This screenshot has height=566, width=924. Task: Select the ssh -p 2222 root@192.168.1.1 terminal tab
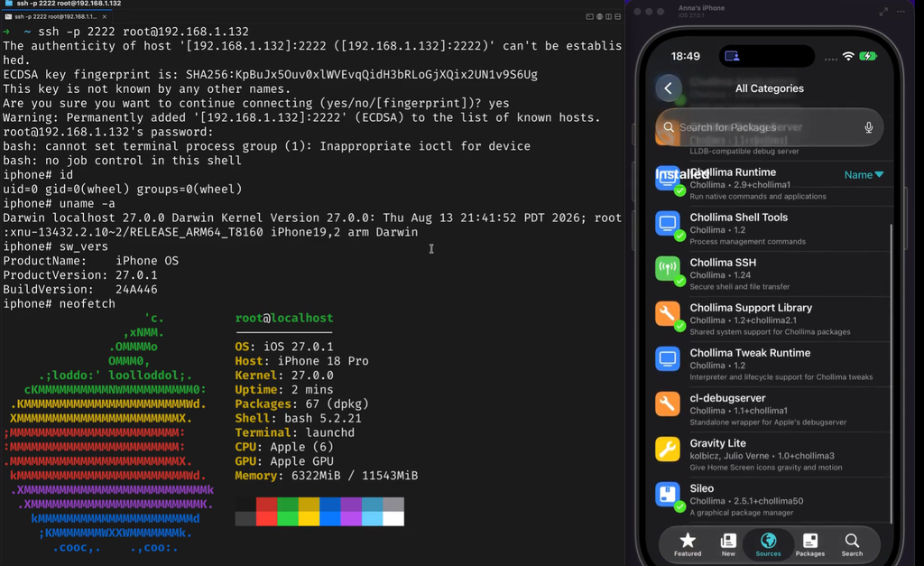tap(56, 16)
